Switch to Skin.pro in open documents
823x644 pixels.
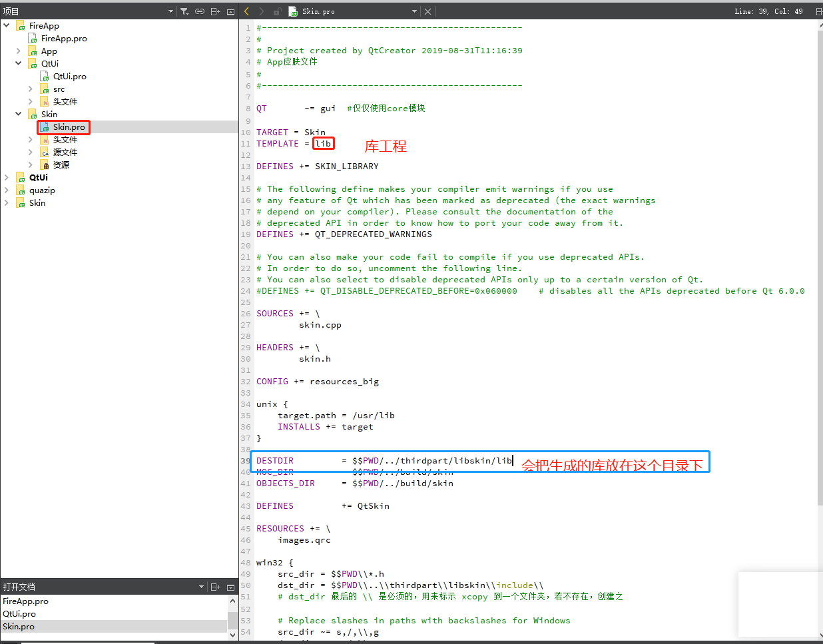pos(114,626)
